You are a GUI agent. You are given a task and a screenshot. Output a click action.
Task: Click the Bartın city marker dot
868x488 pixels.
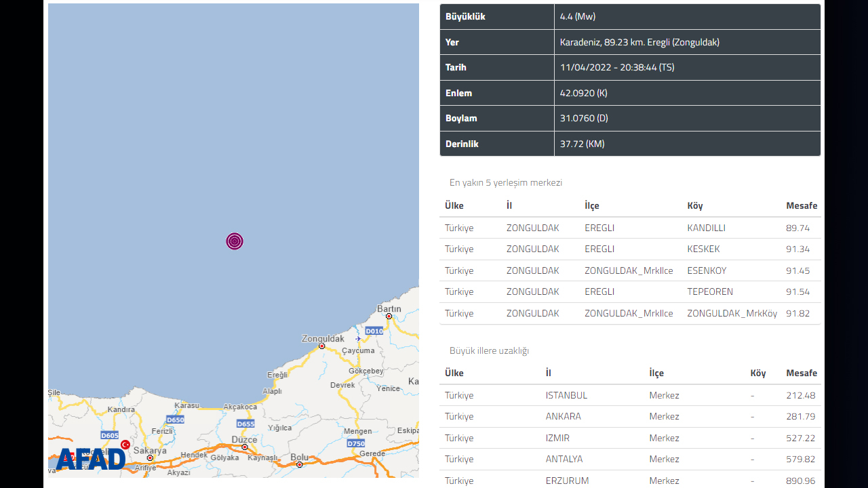click(389, 317)
